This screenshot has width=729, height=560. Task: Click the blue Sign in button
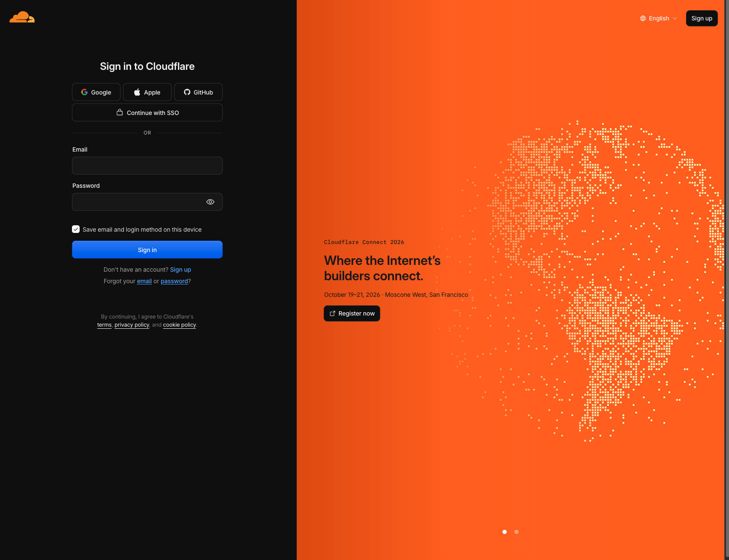pyautogui.click(x=147, y=250)
